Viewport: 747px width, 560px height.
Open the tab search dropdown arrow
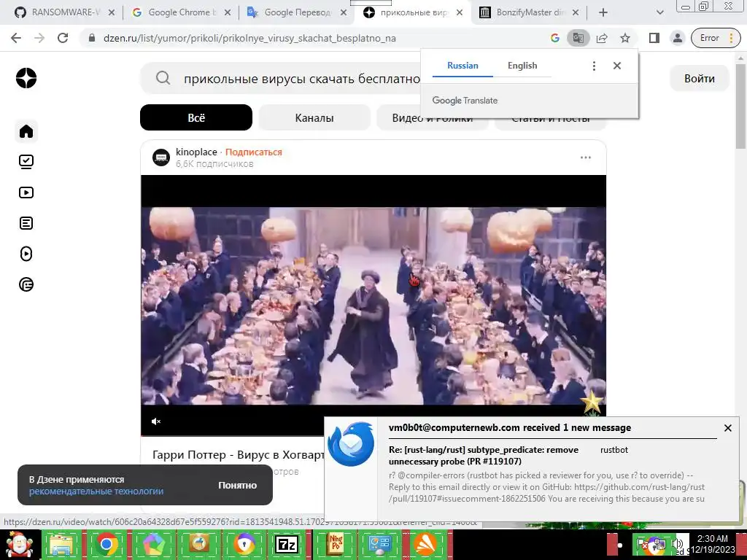coord(659,12)
